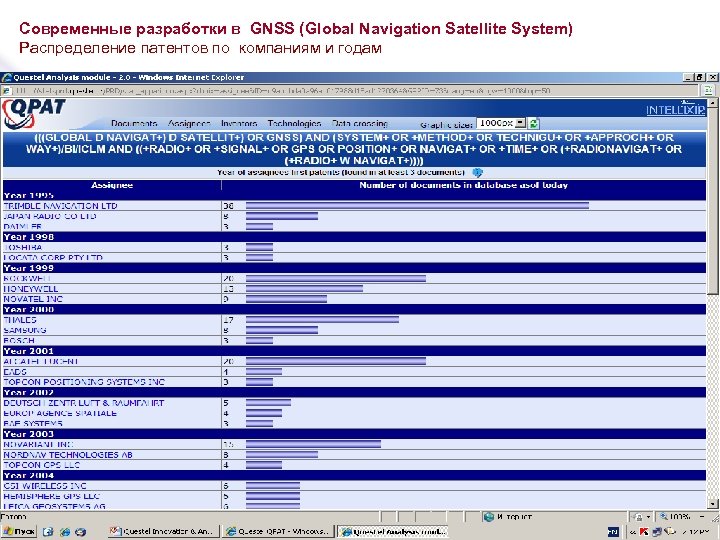Open HEMISPHERE GPS LLC link

[x=51, y=496]
